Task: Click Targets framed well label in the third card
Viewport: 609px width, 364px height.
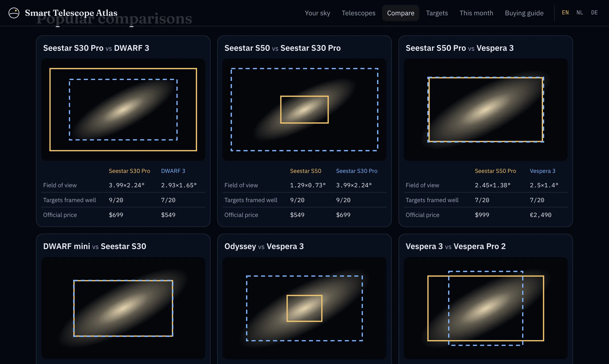Action: click(x=432, y=200)
